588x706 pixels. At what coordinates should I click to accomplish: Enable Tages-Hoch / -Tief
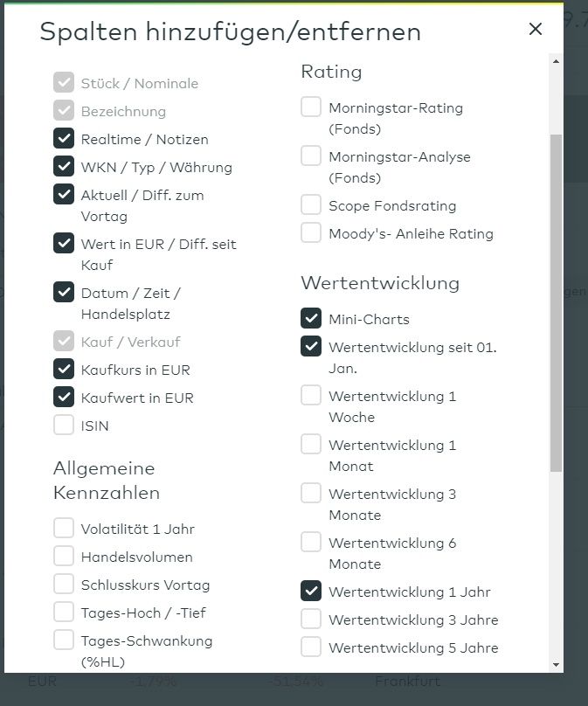point(64,613)
